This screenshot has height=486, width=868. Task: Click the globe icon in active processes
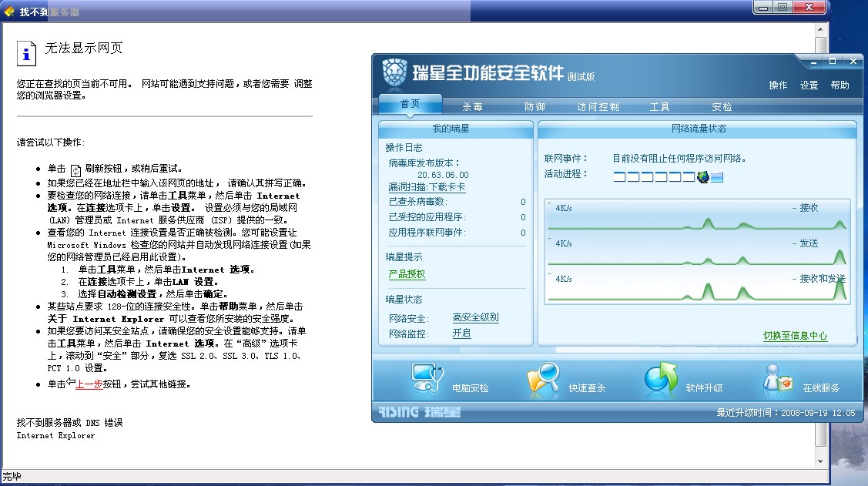(x=703, y=177)
